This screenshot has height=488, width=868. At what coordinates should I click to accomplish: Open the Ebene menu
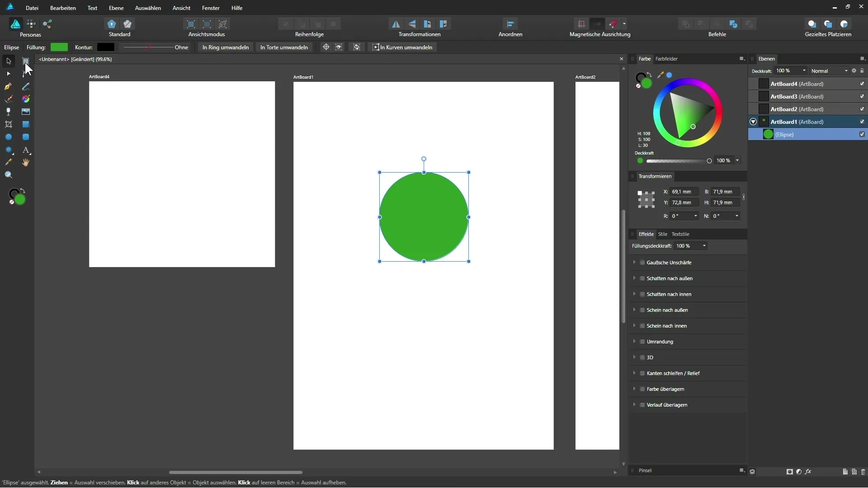pos(116,8)
